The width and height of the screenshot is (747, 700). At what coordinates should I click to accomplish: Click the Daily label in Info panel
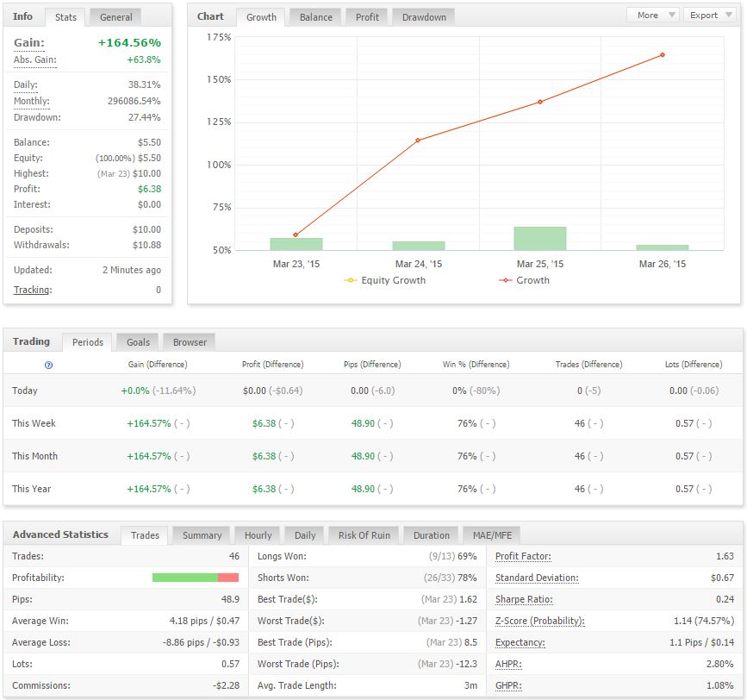point(25,84)
